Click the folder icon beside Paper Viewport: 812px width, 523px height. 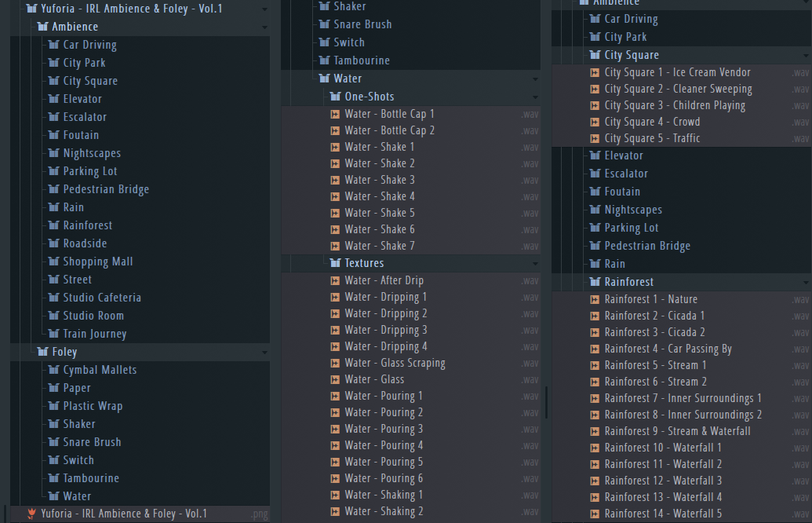pos(54,388)
